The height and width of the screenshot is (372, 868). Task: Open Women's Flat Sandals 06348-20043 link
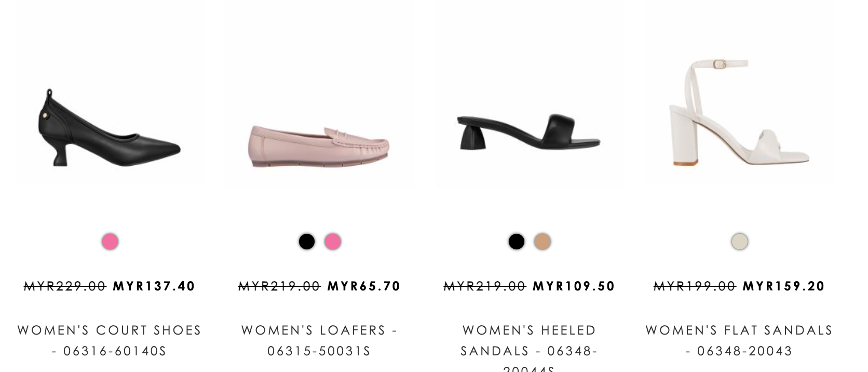(739, 341)
